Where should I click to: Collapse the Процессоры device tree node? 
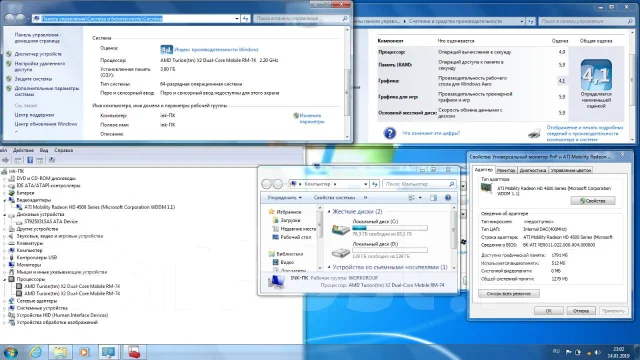pos(4,279)
